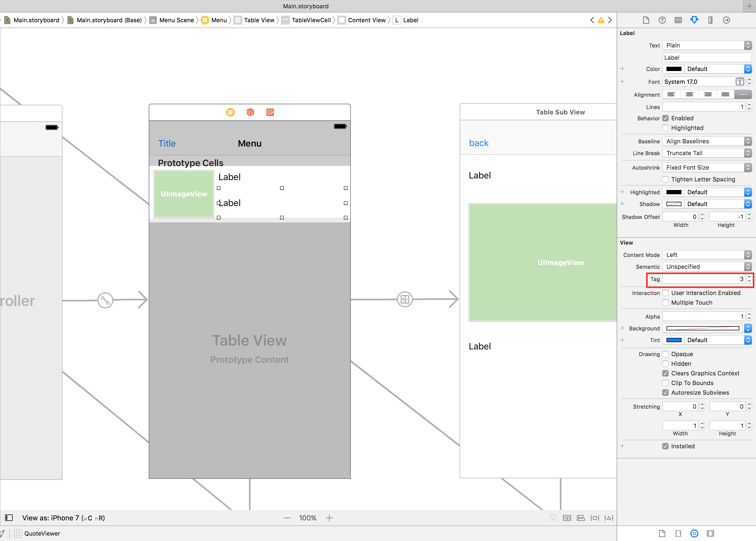Click the show segue icon to Table Sub View
This screenshot has height=541, width=756.
405,299
